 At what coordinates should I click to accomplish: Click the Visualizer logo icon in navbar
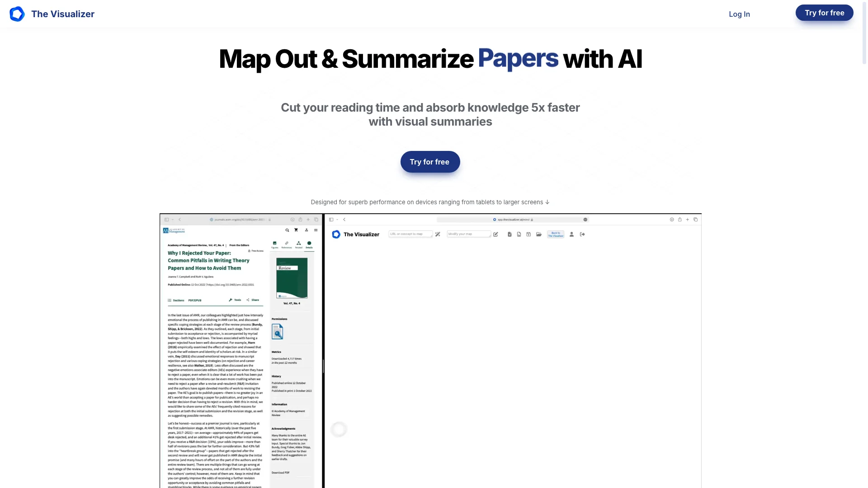point(17,14)
